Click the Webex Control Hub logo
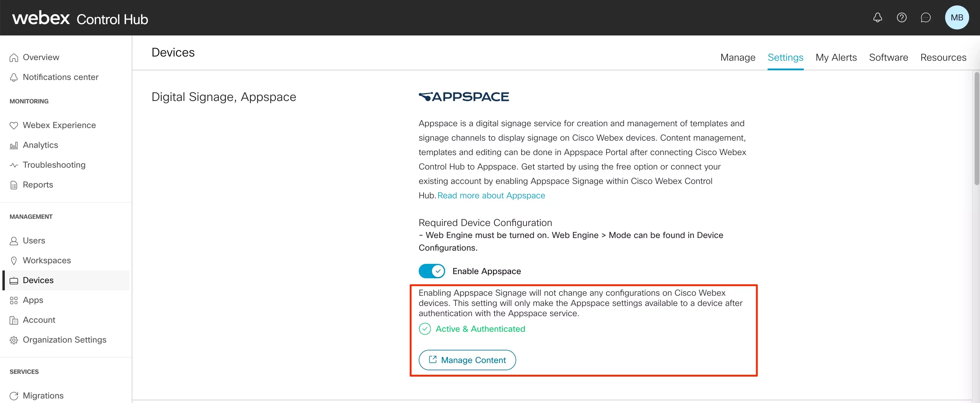Screen dimensions: 980x403 (x=80, y=18)
